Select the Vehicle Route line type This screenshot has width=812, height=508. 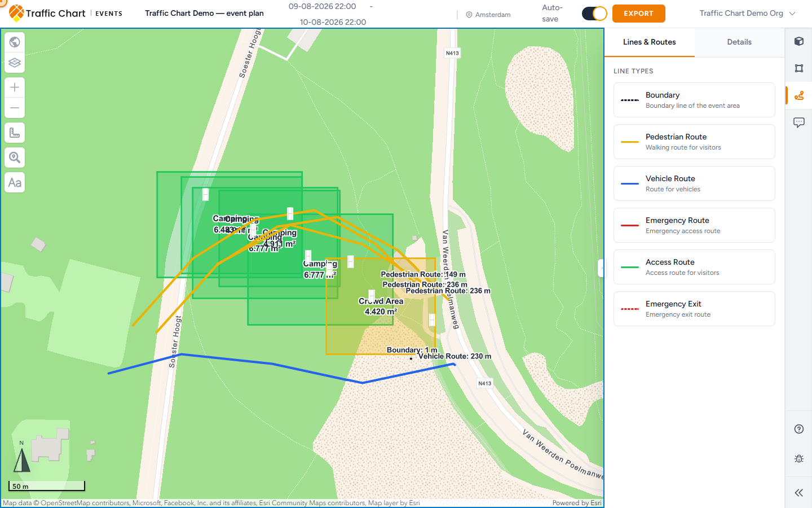(694, 183)
